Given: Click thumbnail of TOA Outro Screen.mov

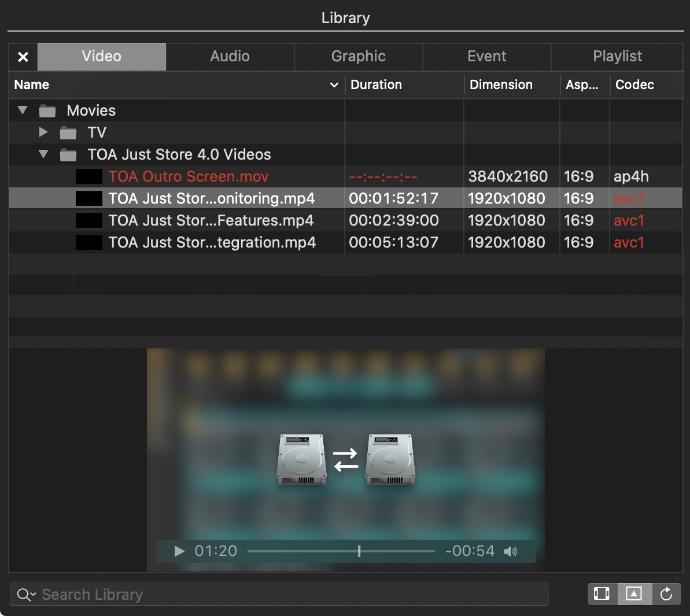Looking at the screenshot, I should tap(89, 176).
